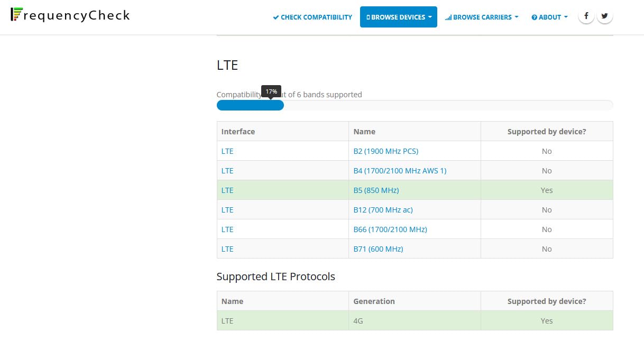644x341 pixels.
Task: Select the B5 (850 MHz) band link
Action: point(376,190)
